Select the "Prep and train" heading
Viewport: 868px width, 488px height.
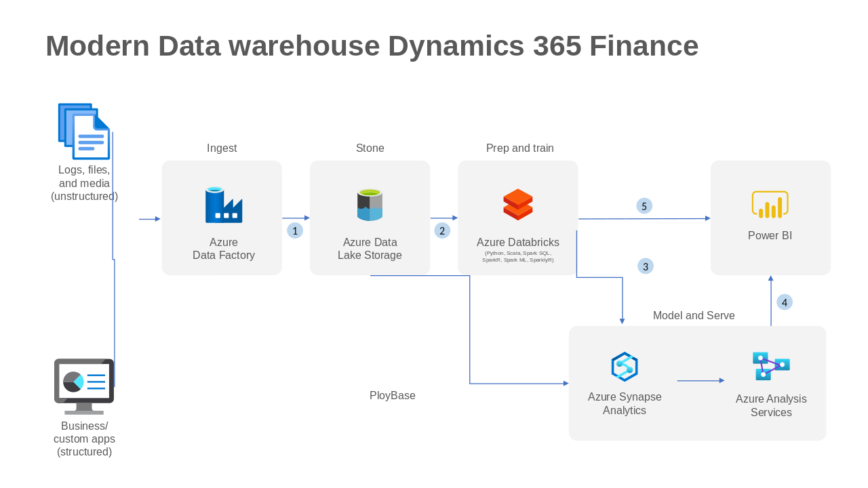pyautogui.click(x=520, y=148)
